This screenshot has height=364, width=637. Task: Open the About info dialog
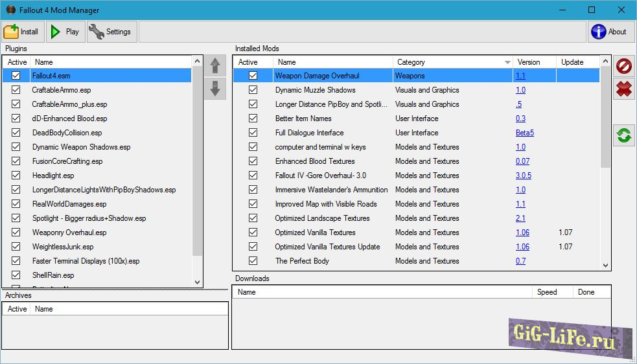click(609, 32)
